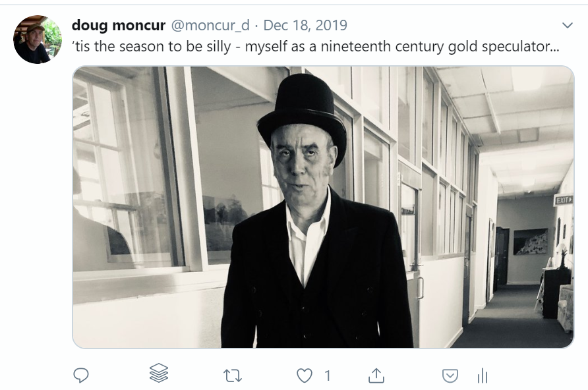Click the reply speech bubble icon

pos(80,376)
